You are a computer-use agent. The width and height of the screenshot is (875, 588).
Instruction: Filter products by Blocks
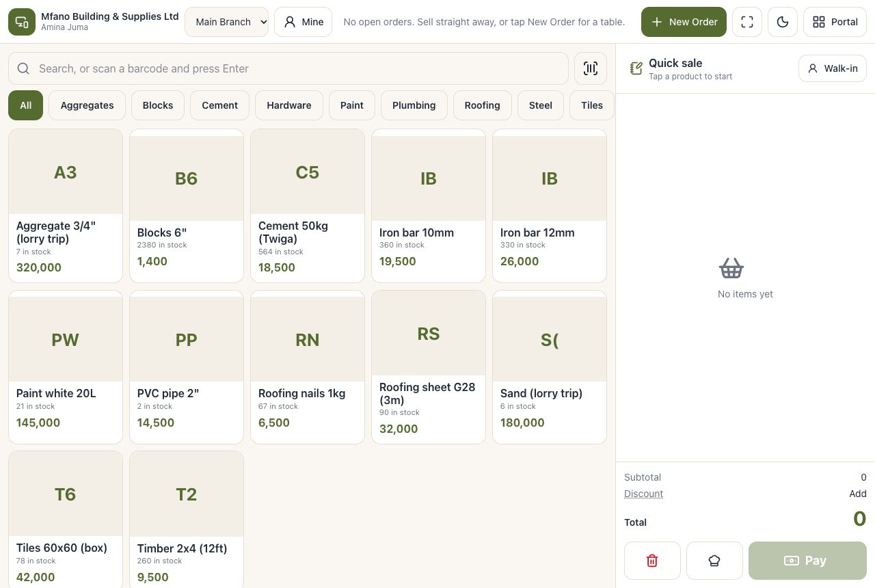(x=158, y=105)
